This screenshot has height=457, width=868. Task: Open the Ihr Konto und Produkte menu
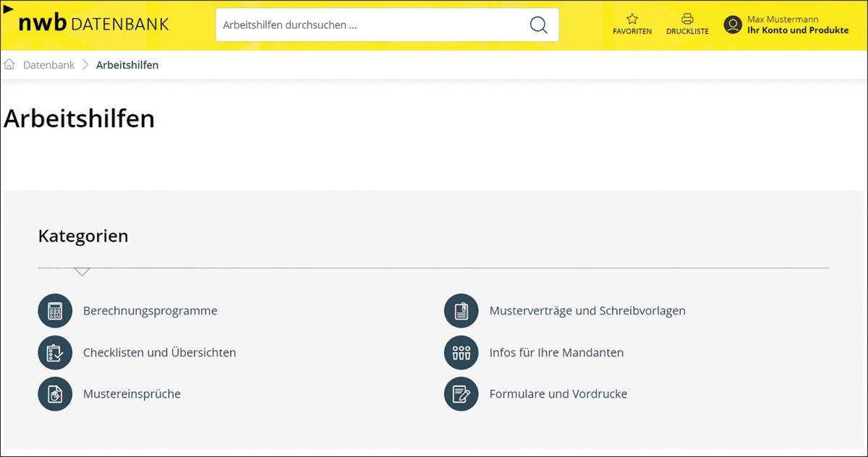[797, 30]
